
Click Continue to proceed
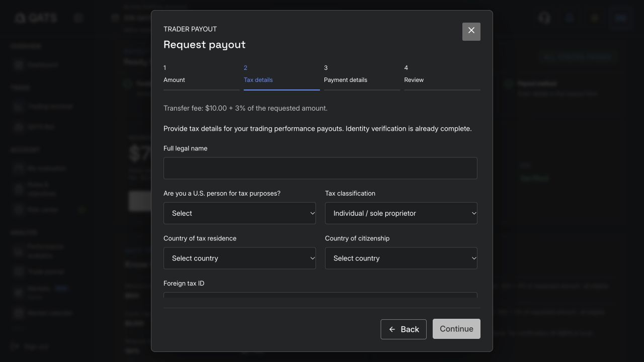point(456,329)
